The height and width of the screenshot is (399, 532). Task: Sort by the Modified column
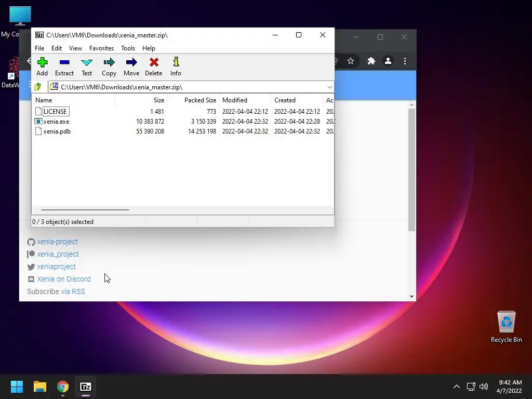245,100
